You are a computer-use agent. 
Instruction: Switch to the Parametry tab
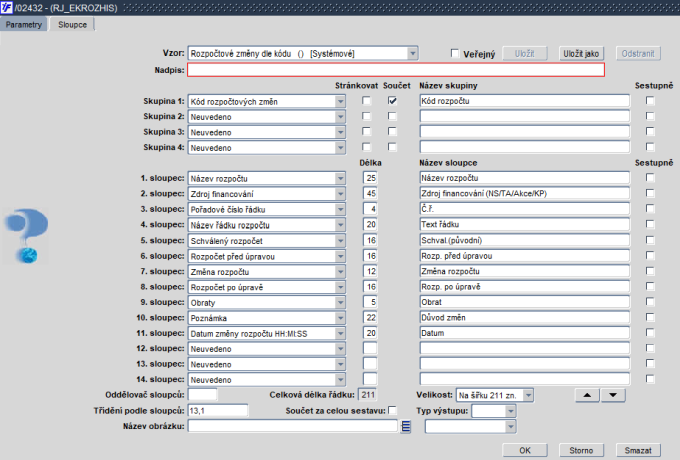coord(23,25)
